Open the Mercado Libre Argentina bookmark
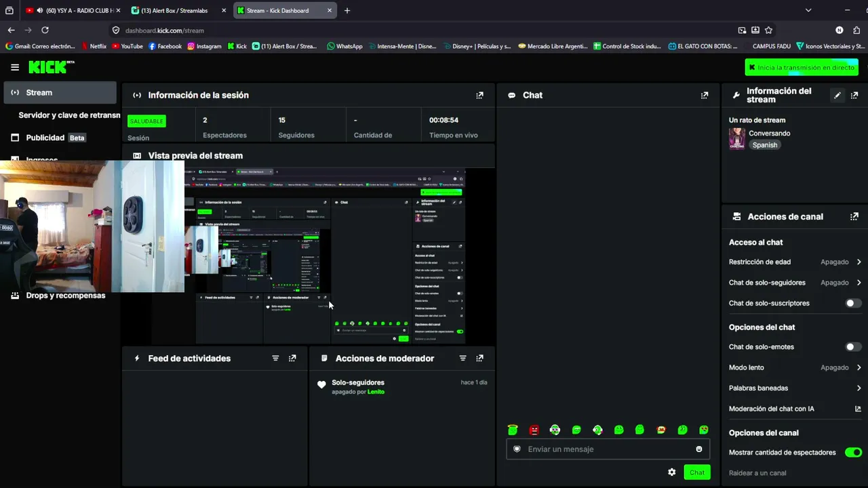Viewport: 868px width, 488px height. [x=553, y=46]
